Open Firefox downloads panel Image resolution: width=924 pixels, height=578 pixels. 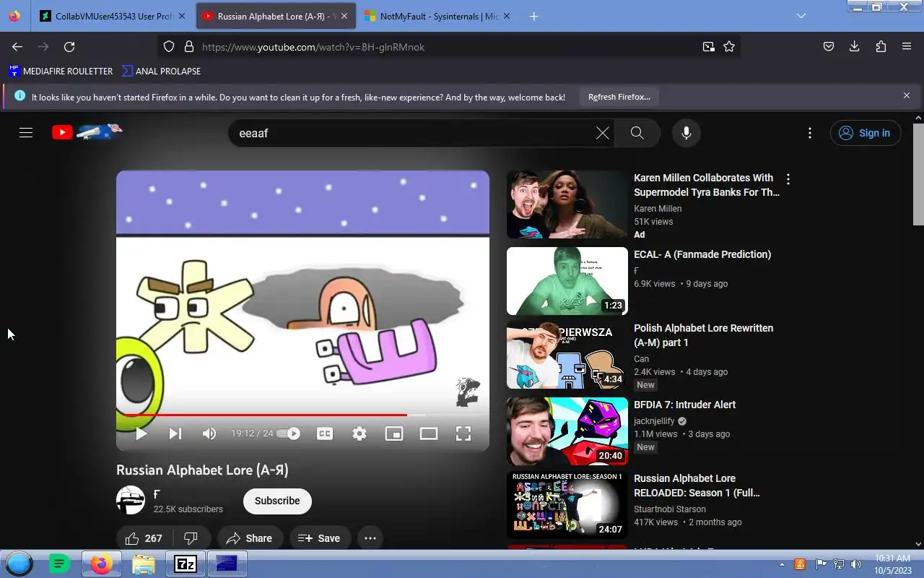click(x=855, y=47)
